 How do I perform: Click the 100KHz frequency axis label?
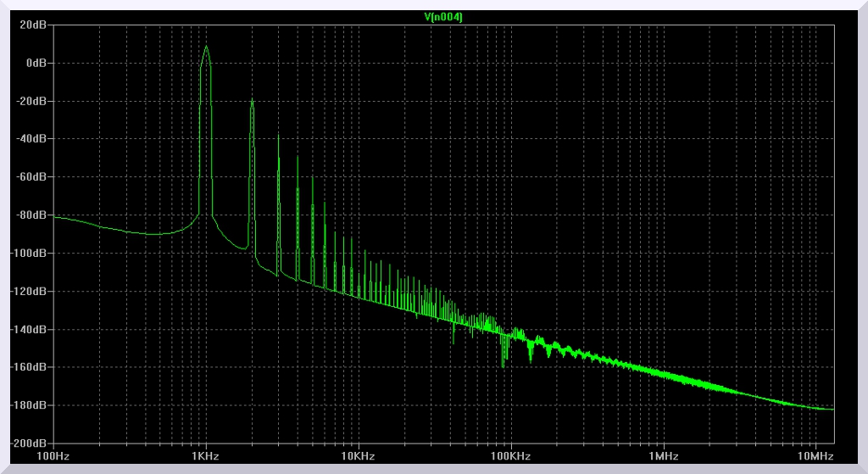[x=510, y=455]
